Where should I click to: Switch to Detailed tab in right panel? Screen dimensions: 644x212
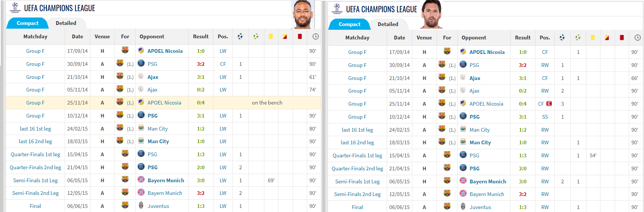[x=388, y=24]
